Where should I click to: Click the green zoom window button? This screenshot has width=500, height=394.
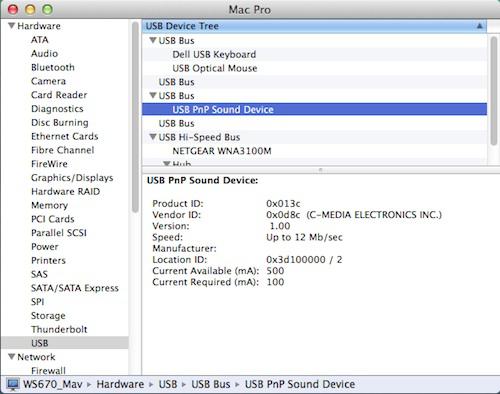point(47,9)
